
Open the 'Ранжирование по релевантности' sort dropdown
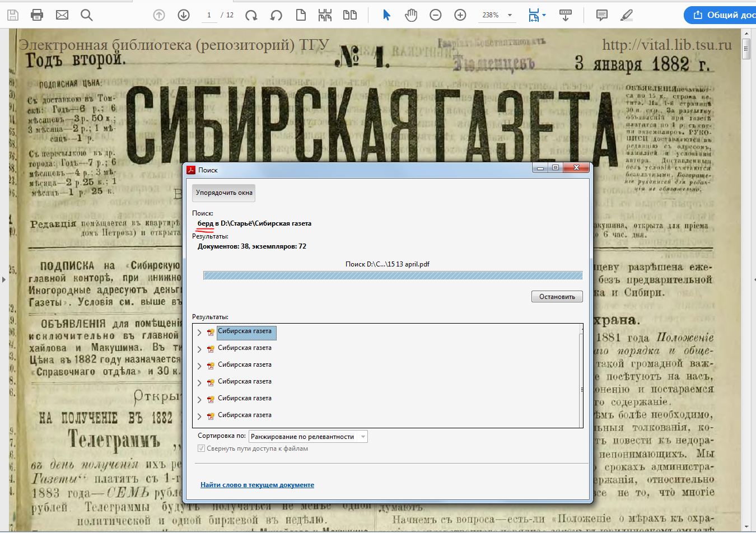[x=307, y=437]
